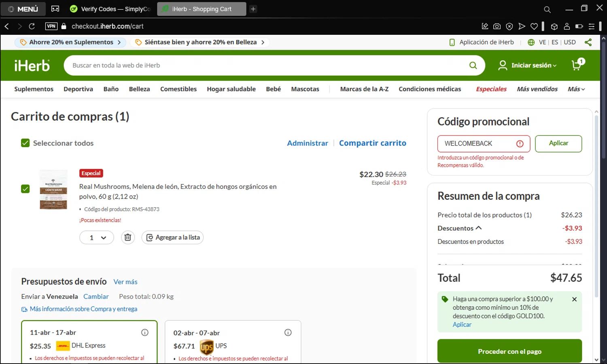The height and width of the screenshot is (364, 607).
Task: Open the Suplementos category menu
Action: [34, 89]
